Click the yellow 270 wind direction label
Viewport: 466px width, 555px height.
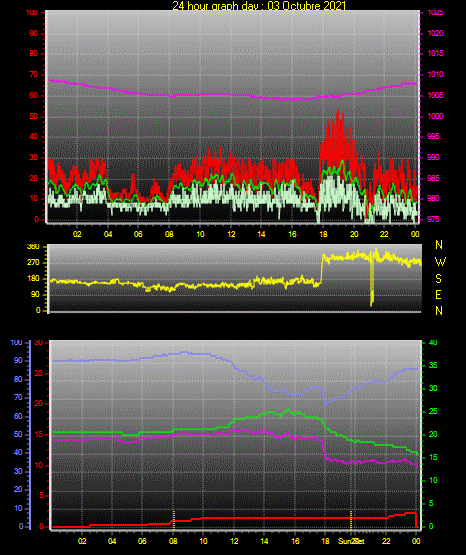pyautogui.click(x=33, y=263)
